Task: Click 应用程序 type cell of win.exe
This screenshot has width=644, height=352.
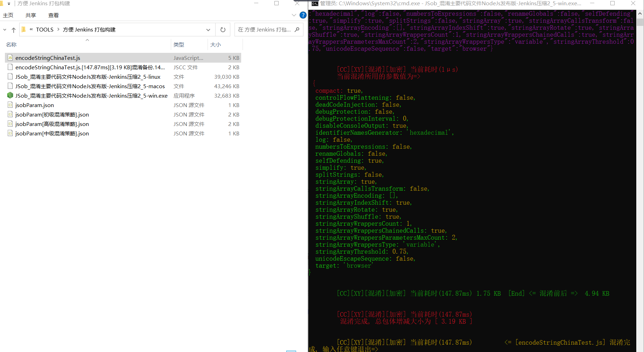Action: [x=184, y=96]
